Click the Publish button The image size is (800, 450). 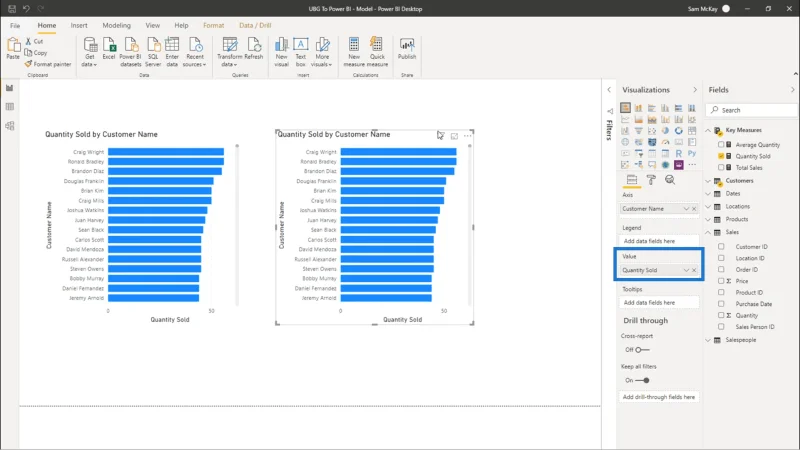pyautogui.click(x=407, y=49)
